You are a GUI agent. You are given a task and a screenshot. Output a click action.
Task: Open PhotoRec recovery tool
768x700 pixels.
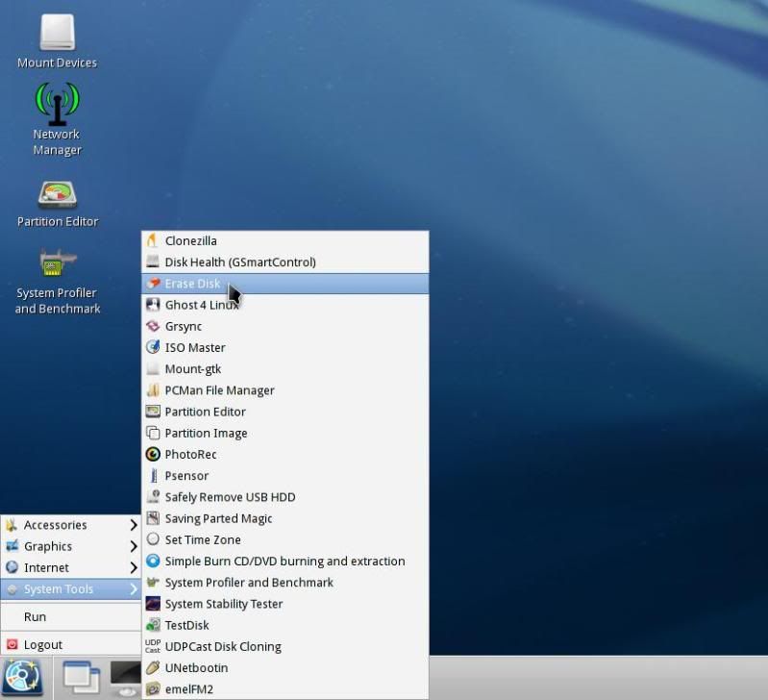tap(285, 454)
